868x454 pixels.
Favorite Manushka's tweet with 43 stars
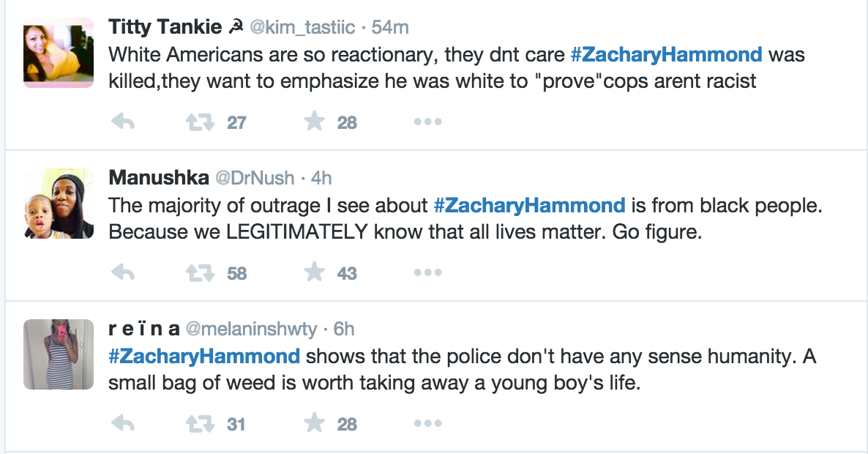(x=314, y=273)
